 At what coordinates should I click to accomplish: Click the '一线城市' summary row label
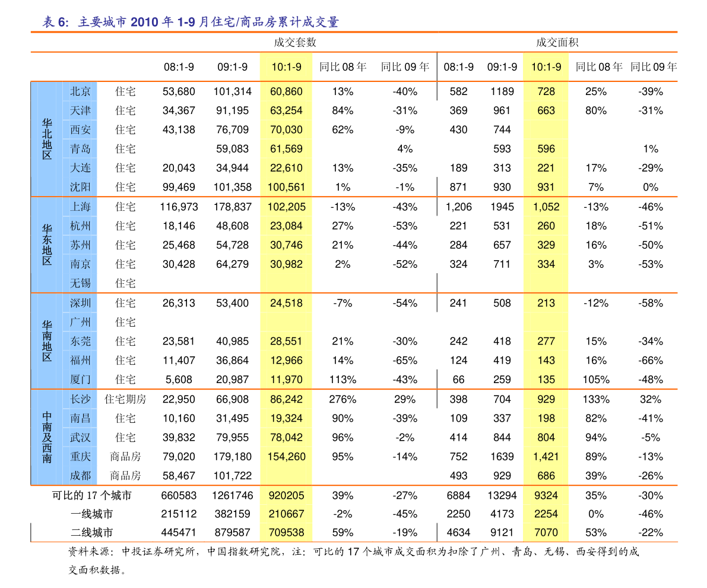(x=91, y=514)
